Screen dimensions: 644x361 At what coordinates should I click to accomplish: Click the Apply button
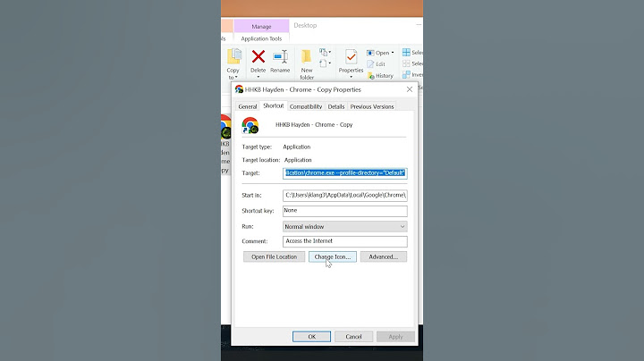point(395,336)
